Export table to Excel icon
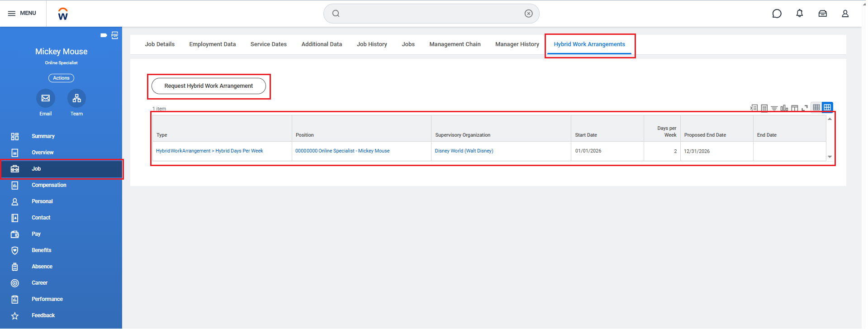The height and width of the screenshot is (329, 868). point(754,108)
